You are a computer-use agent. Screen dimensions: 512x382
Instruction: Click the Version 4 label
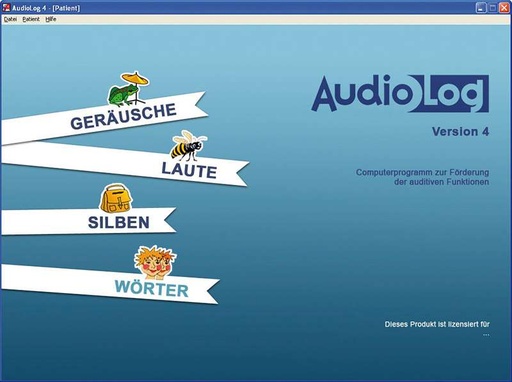pyautogui.click(x=460, y=131)
